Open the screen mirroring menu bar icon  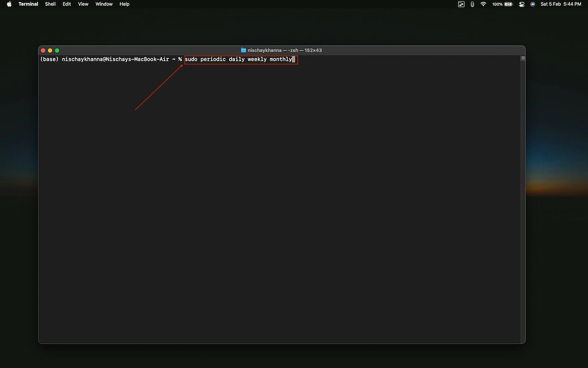pyautogui.click(x=461, y=4)
